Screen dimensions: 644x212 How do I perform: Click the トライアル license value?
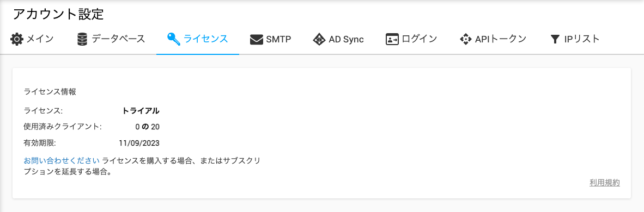point(141,110)
